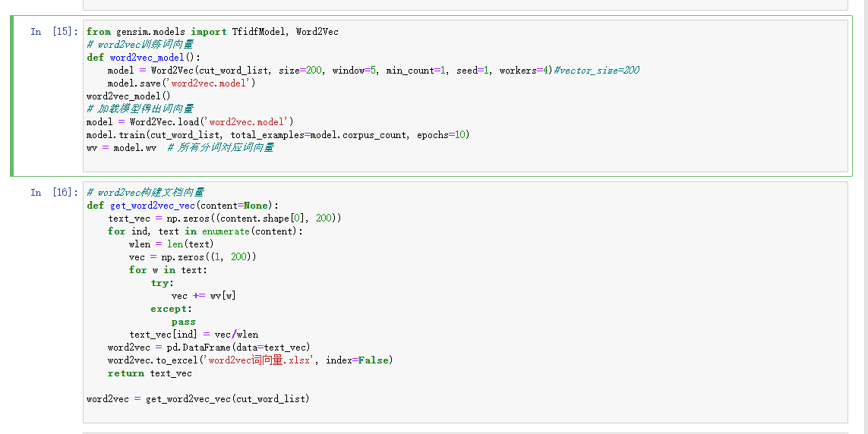Click the pd.DataFrame(data=text_vec) line
868x434 pixels.
tap(210, 348)
